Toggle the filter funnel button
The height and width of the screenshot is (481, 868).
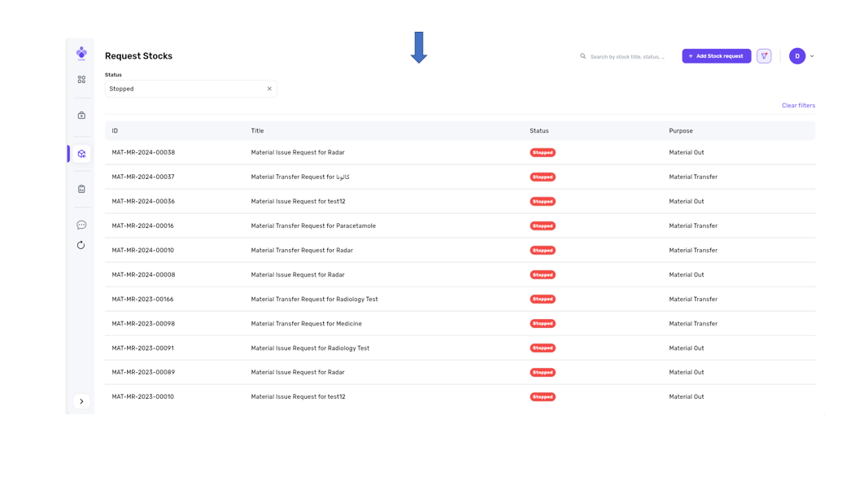(x=764, y=56)
